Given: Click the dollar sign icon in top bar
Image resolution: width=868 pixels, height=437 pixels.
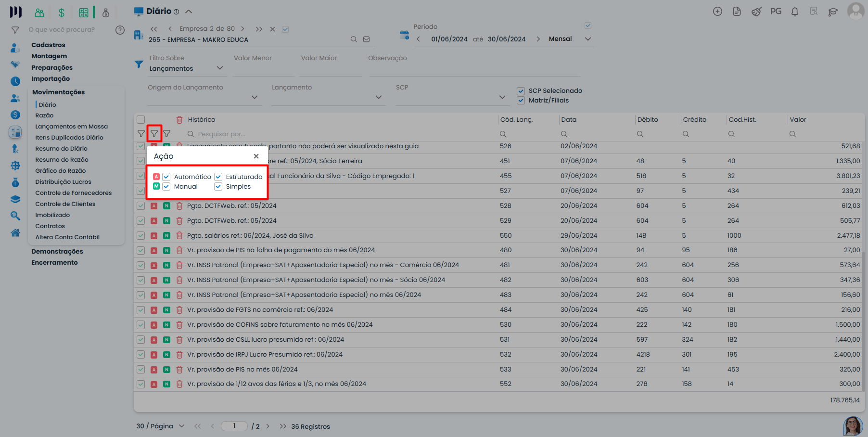Looking at the screenshot, I should [62, 13].
